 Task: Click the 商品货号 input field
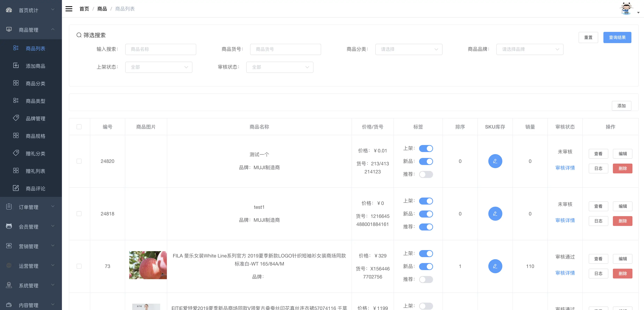point(285,49)
